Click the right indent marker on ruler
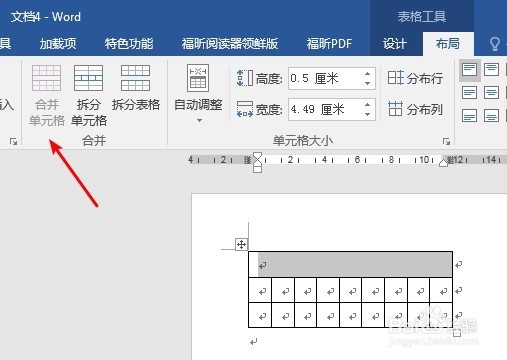Viewport: 507px width, 360px height. point(443,163)
